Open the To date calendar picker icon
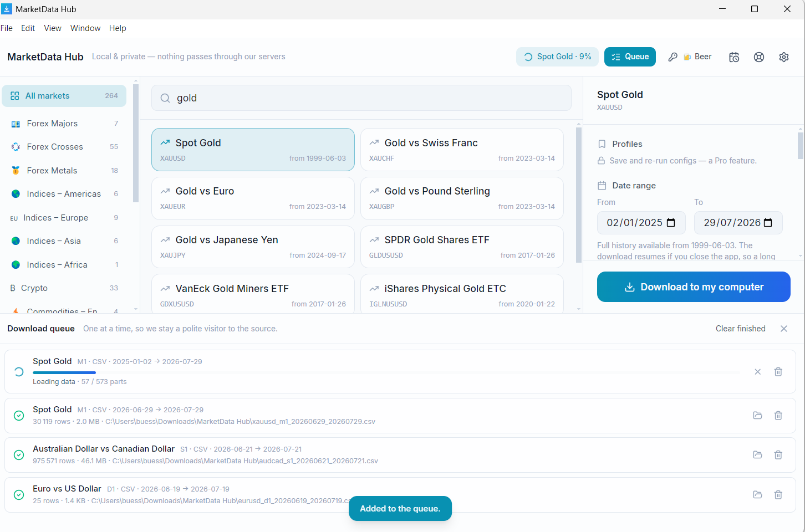 [768, 223]
